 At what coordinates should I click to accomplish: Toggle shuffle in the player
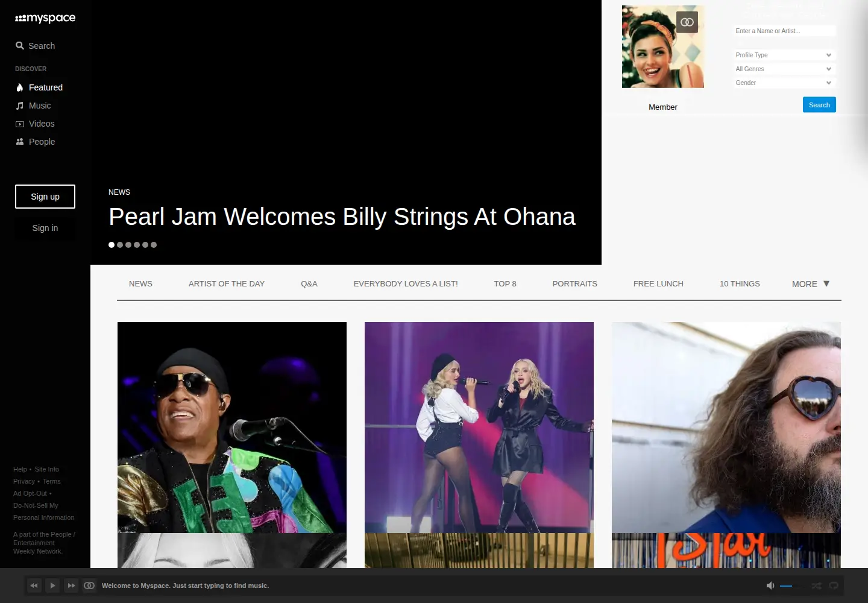click(x=816, y=586)
